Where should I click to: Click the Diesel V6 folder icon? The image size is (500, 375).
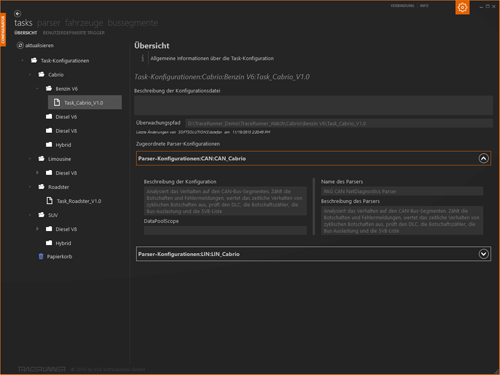tap(49, 116)
